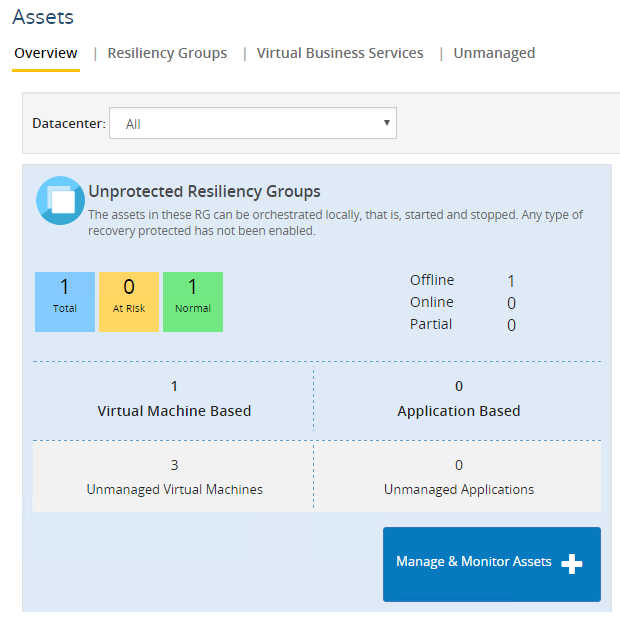Click the plus icon on Manage & Monitor Assets
Viewport: 620px width, 619px height.
571,564
